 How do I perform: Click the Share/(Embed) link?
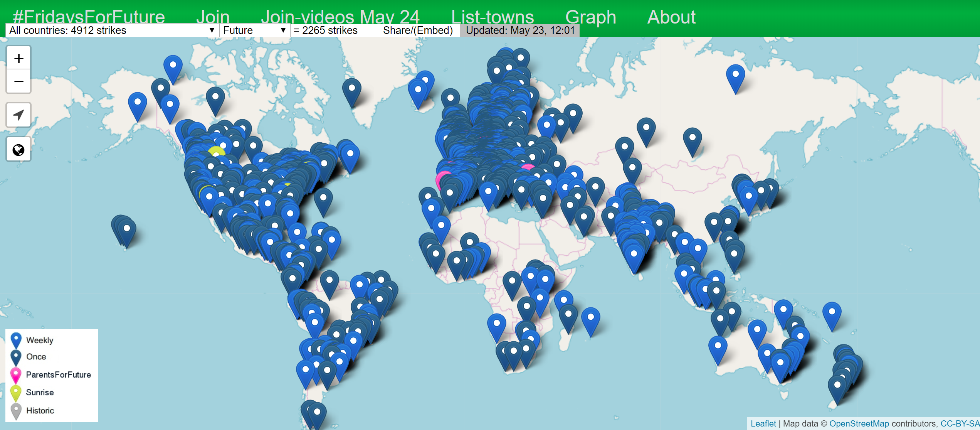click(x=418, y=30)
